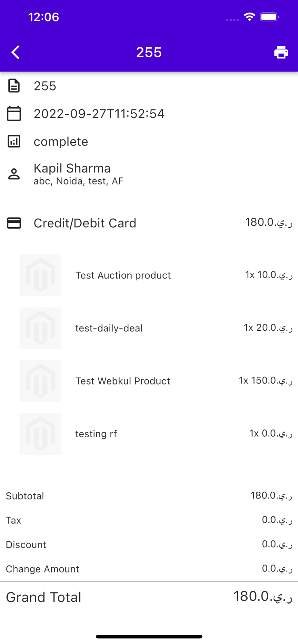
Task: Tap the complete status text
Action: [61, 142]
